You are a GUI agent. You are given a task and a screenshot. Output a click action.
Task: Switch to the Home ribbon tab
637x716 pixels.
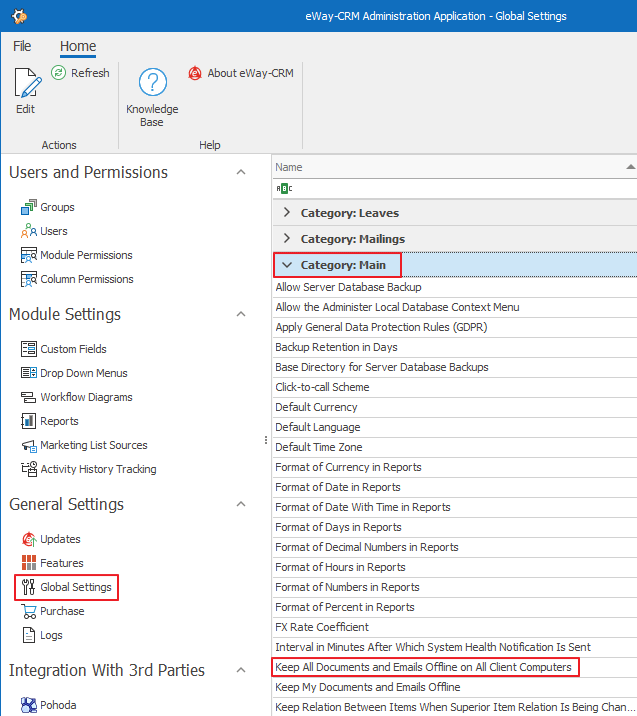coord(78,46)
